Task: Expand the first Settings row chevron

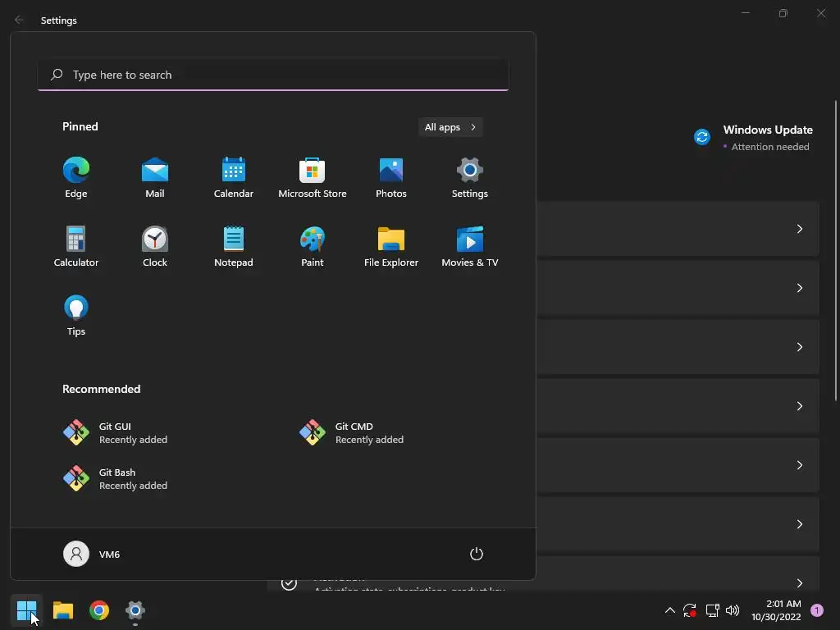Action: (x=799, y=229)
